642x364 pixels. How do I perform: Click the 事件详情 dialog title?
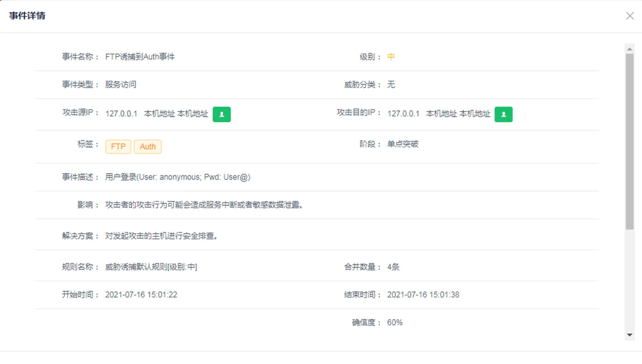point(27,16)
